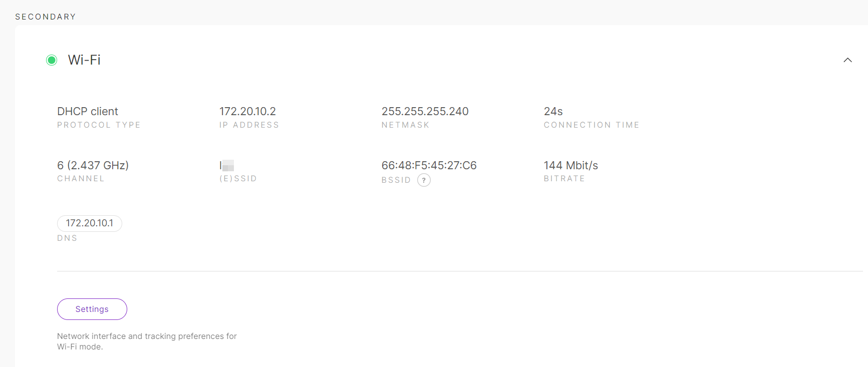Click the DNS field label

67,238
